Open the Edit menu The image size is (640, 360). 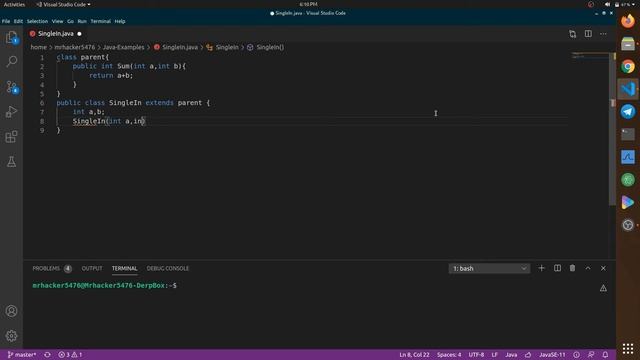point(18,21)
